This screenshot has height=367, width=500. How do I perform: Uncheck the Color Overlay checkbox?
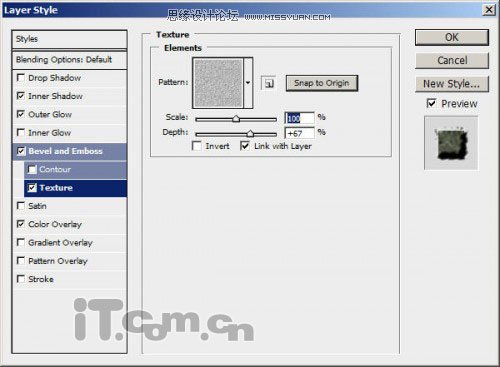click(21, 224)
